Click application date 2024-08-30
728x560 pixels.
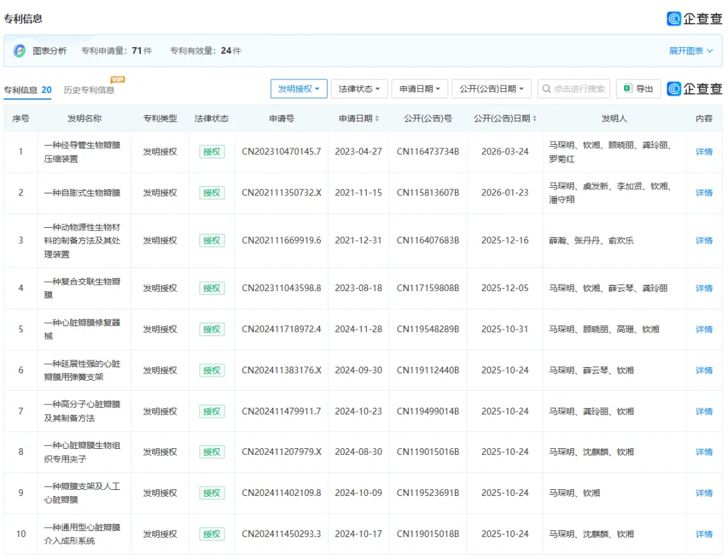point(359,452)
